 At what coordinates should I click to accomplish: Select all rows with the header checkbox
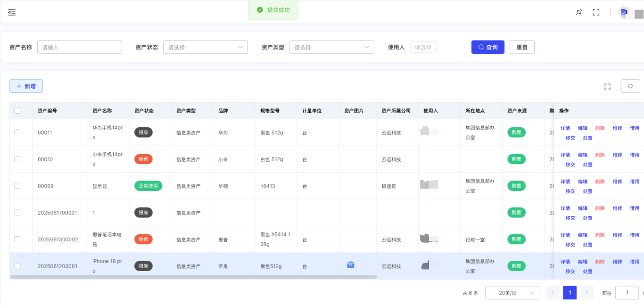pos(17,111)
